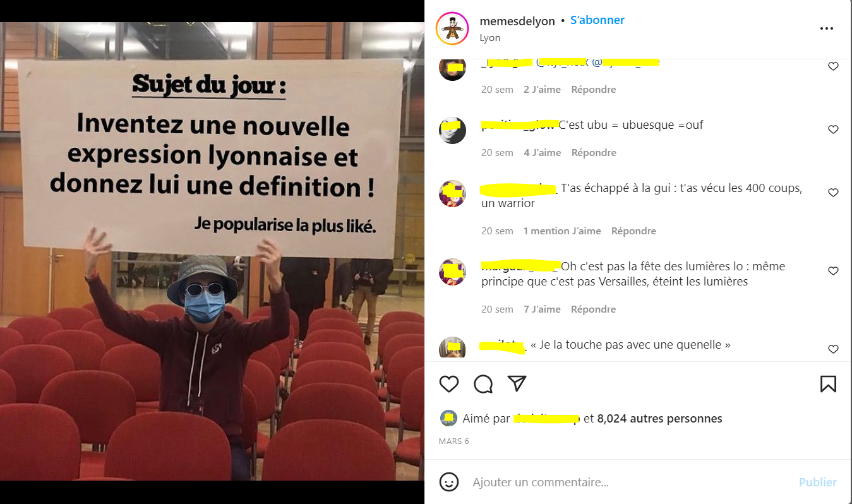Like the post with heart icon
Screen dimensions: 852x504
click(449, 384)
